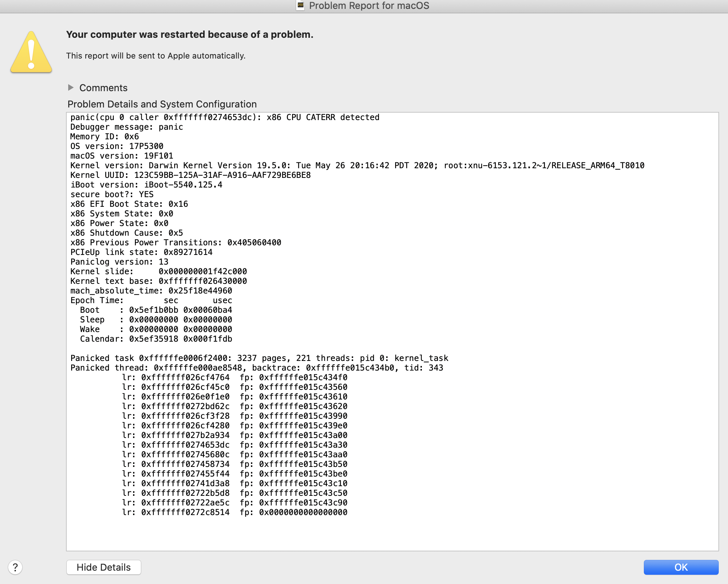The height and width of the screenshot is (584, 728).
Task: Click the "Your computer was restarted" headline
Action: tap(189, 34)
